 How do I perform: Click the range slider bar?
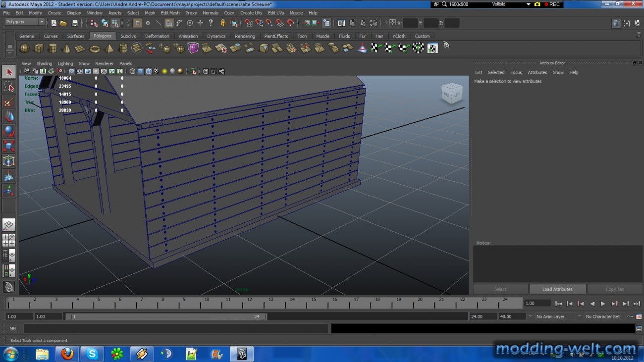tap(166, 316)
